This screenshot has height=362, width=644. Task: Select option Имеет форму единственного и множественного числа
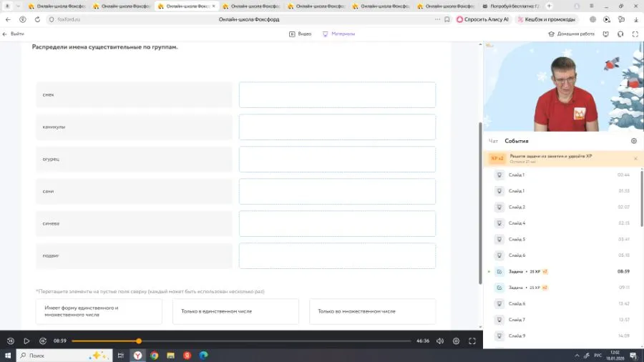pyautogui.click(x=99, y=311)
